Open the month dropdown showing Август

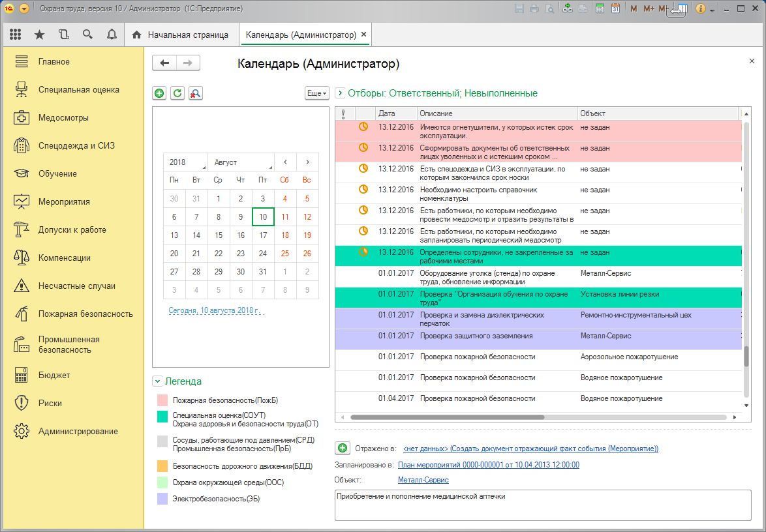pos(241,162)
